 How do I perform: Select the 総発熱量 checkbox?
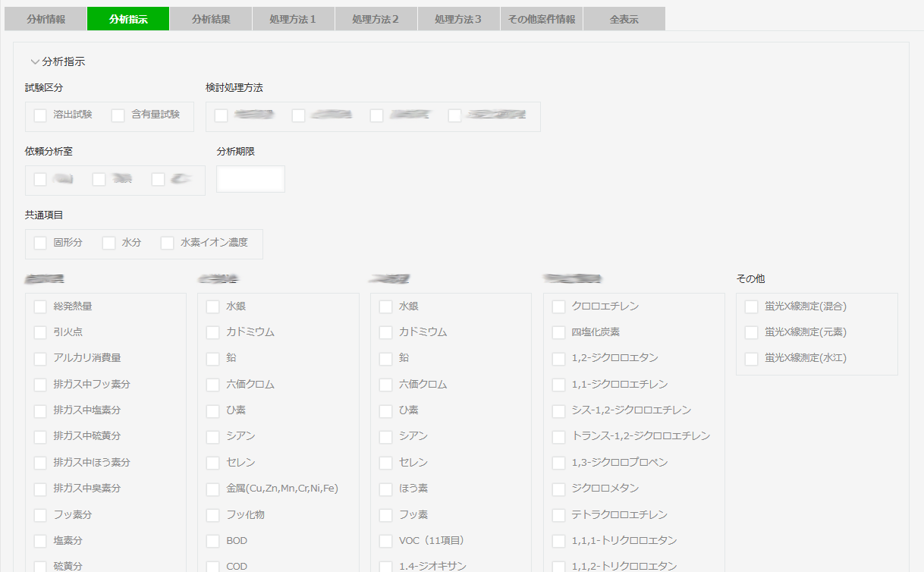pyautogui.click(x=40, y=306)
